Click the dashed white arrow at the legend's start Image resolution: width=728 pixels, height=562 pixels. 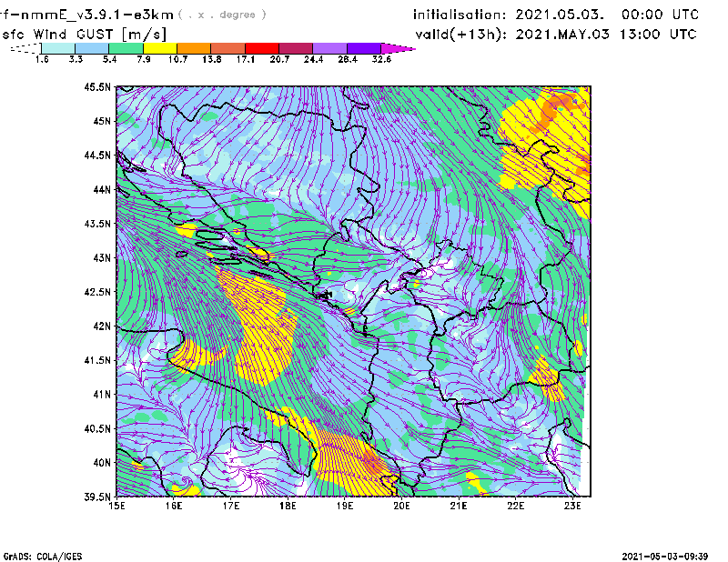click(25, 48)
